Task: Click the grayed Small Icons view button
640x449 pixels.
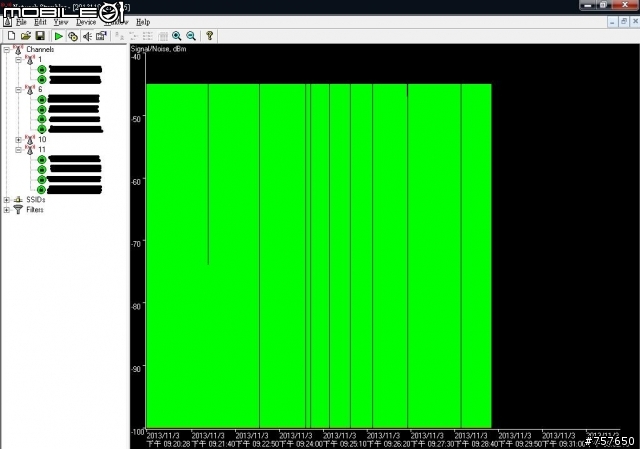Action: click(x=133, y=36)
